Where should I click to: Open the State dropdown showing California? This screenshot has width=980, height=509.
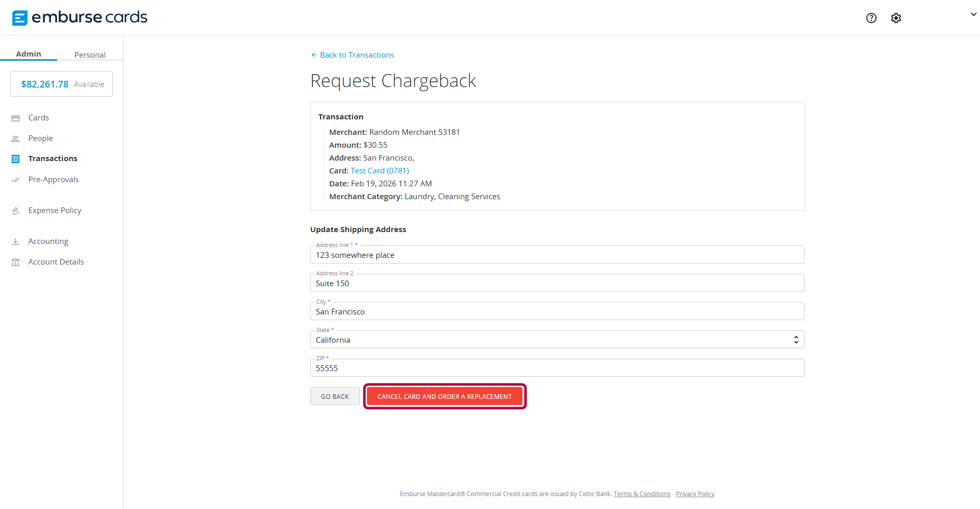[x=556, y=339]
